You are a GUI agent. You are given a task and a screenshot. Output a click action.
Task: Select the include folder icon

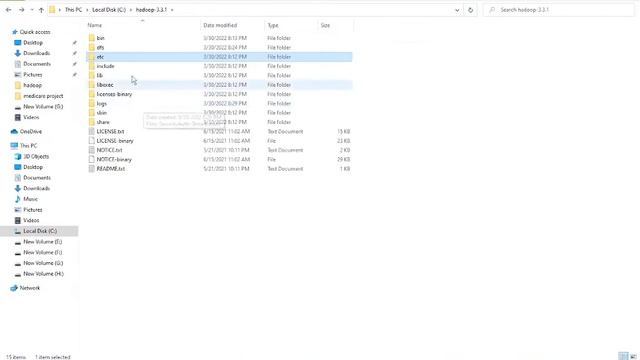[x=92, y=66]
